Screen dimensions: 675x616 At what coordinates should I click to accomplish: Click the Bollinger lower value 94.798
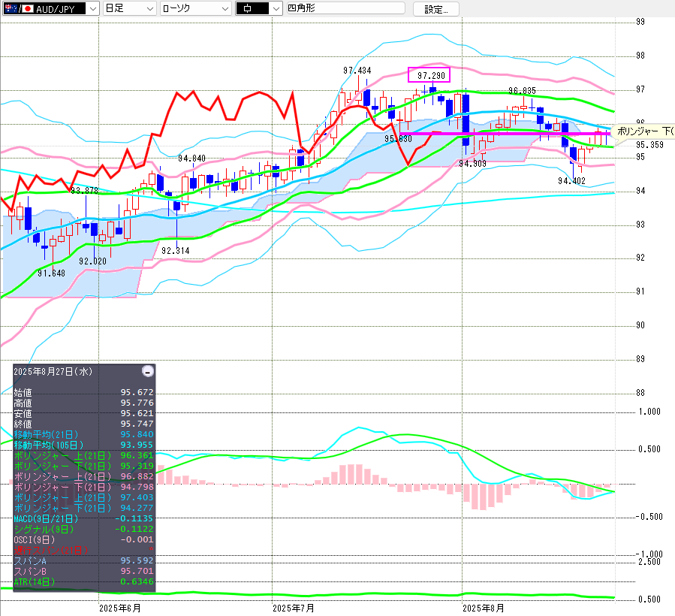[137, 487]
